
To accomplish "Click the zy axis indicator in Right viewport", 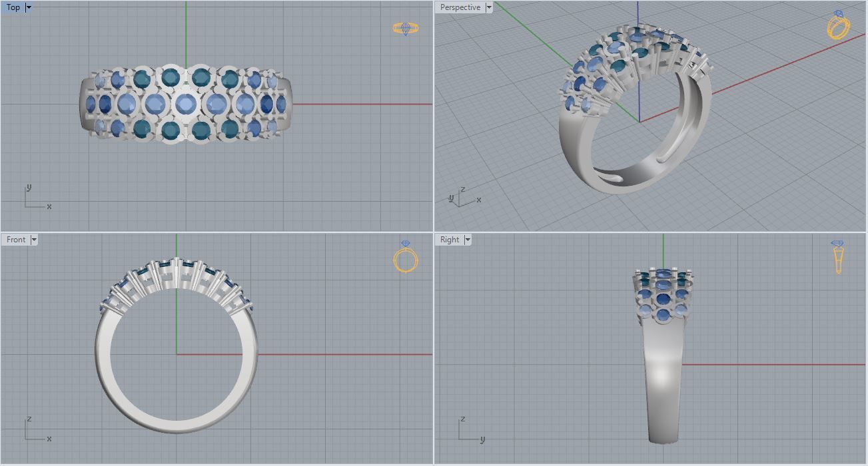I will click(x=472, y=429).
